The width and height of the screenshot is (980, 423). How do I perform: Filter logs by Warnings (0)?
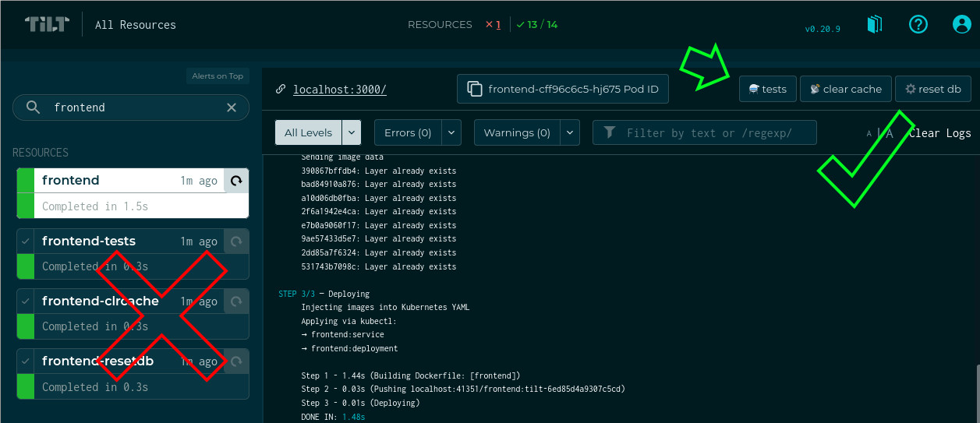tap(517, 132)
